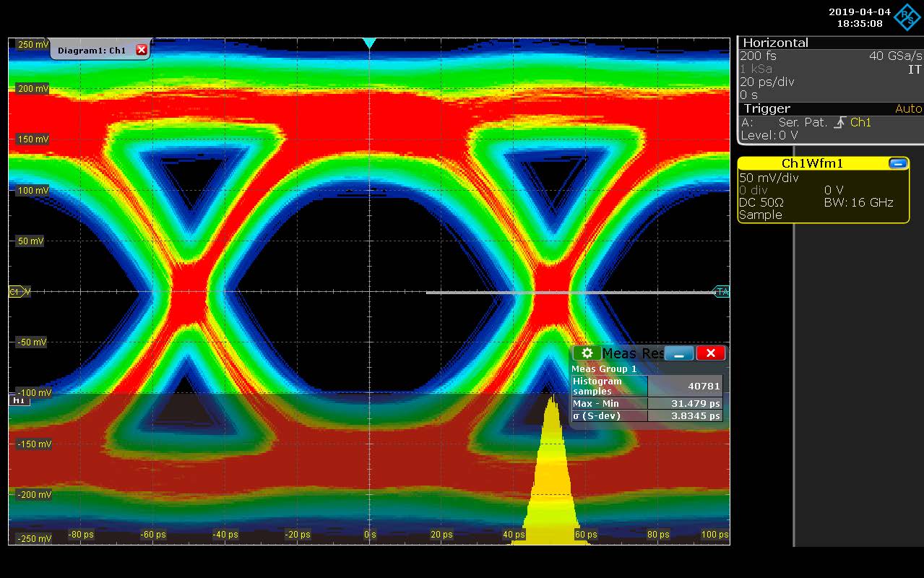Open the Trigger settings label

767,108
